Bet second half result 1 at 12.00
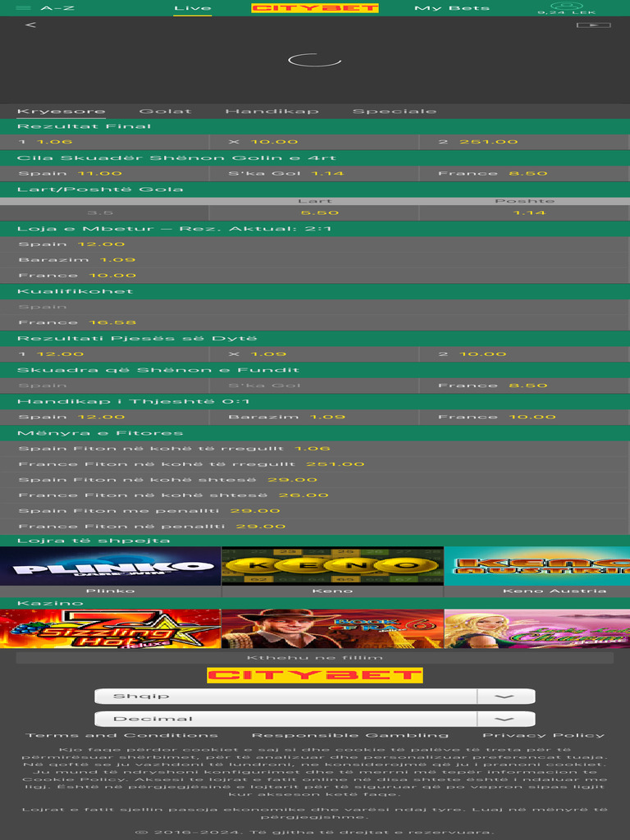This screenshot has width=630, height=840. click(x=104, y=354)
